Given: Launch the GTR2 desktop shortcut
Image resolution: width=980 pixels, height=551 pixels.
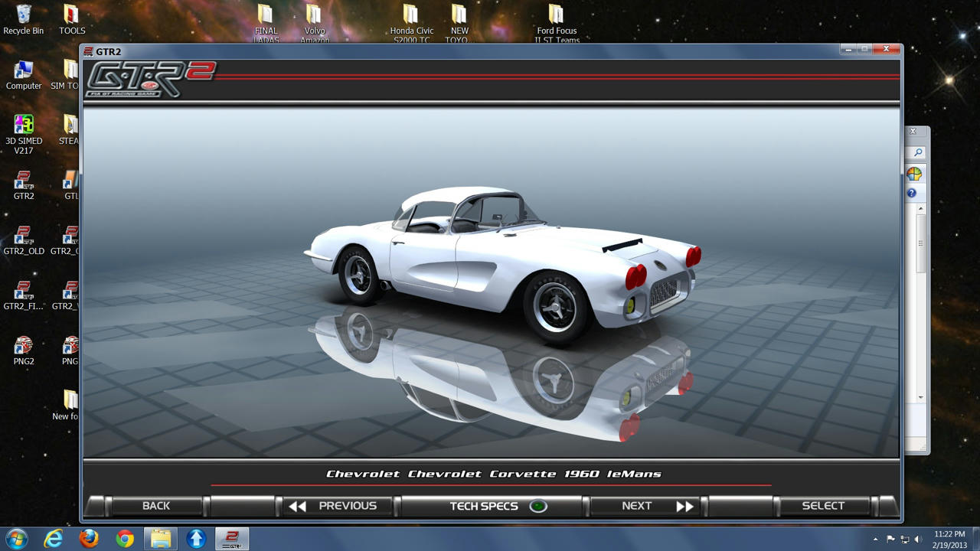Looking at the screenshot, I should pos(23,184).
